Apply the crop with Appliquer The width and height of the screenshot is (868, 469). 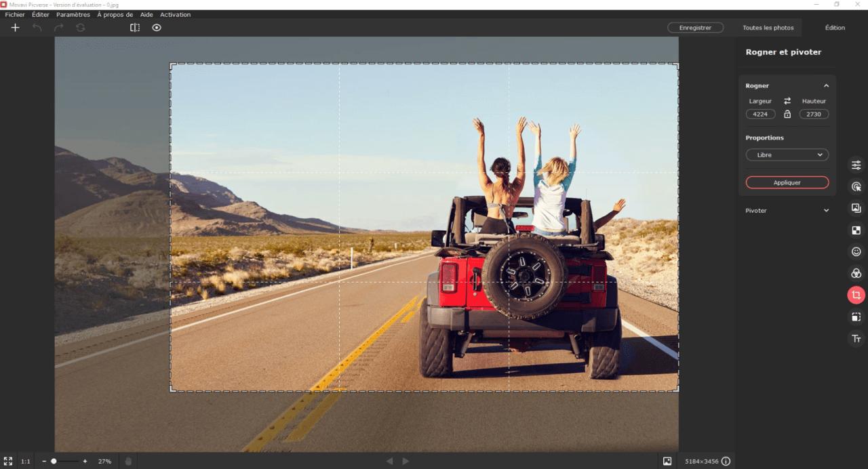click(787, 182)
